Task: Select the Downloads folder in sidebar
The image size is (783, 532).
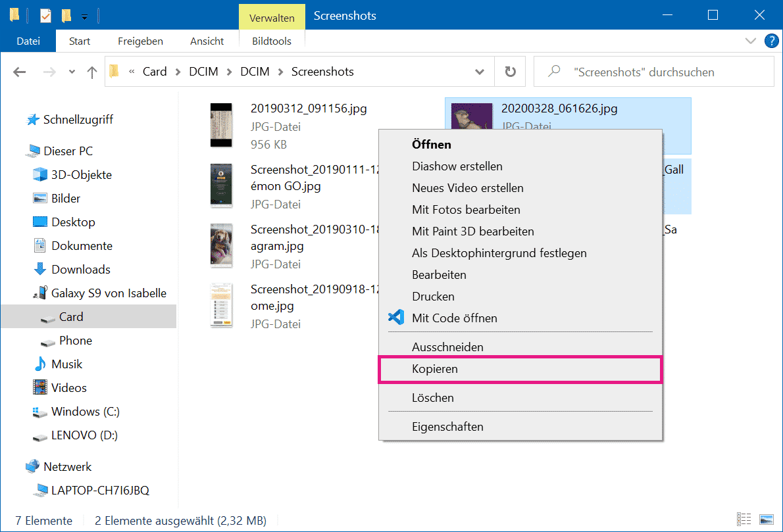Action: click(80, 270)
